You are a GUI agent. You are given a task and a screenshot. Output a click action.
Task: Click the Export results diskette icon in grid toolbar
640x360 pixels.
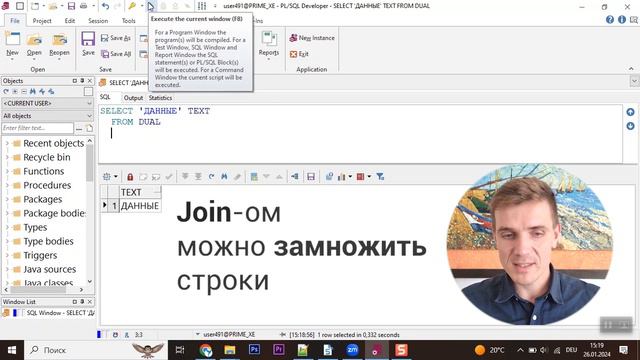pos(311,177)
